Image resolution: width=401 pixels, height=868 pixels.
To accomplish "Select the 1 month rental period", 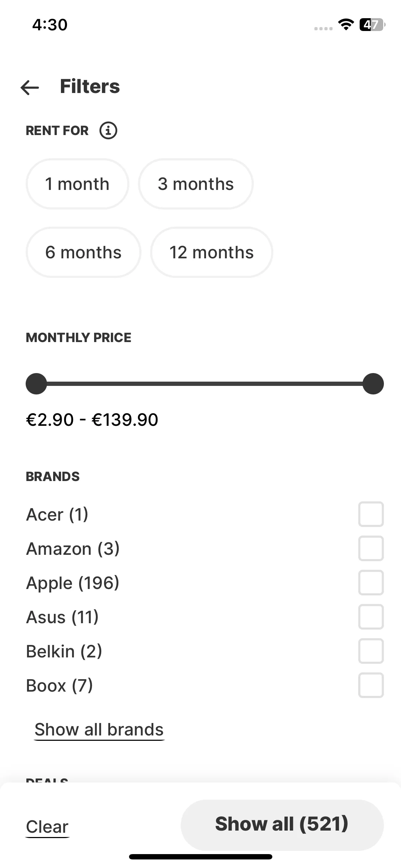I will 77,184.
